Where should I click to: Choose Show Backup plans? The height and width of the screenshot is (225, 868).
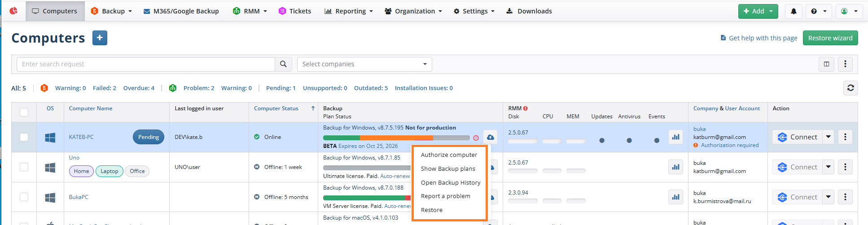449,169
